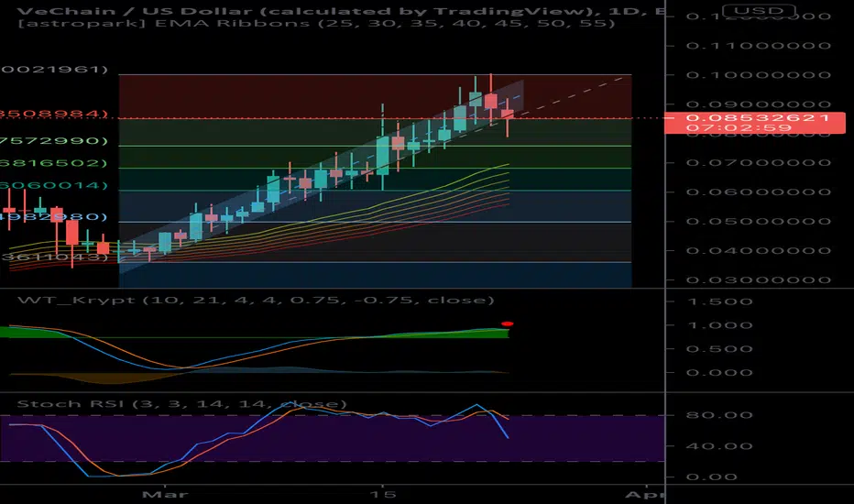854x504 pixels.
Task: Click the 0.09000000 price axis label
Action: tap(758, 104)
